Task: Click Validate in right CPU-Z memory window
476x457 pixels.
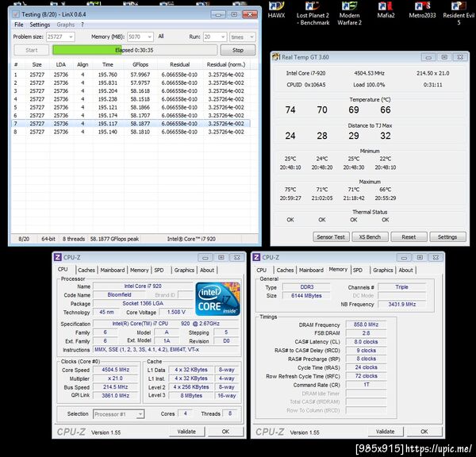Action: [x=386, y=432]
